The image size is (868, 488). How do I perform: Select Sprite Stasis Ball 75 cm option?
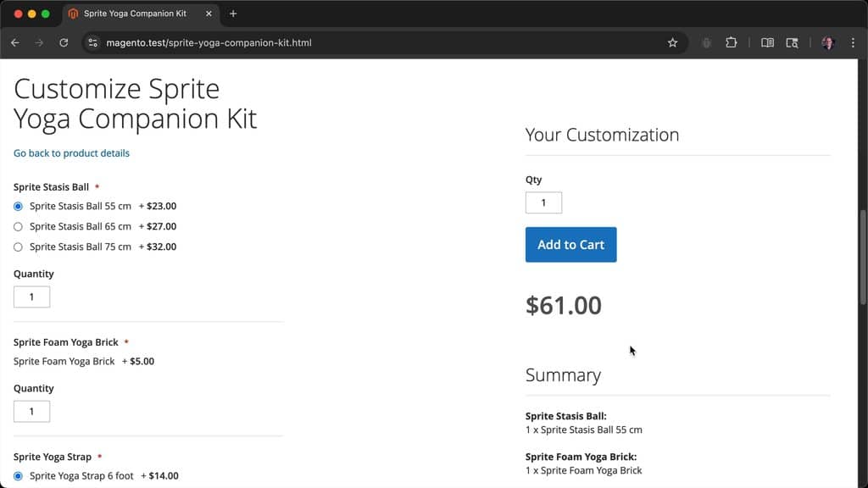click(19, 247)
